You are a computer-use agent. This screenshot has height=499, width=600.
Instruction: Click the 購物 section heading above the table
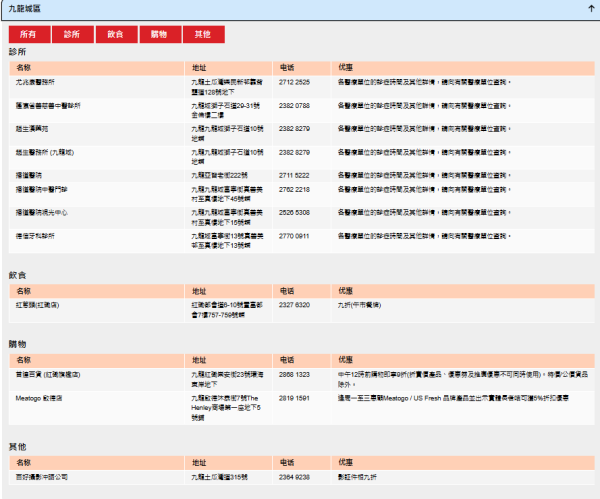[x=17, y=344]
